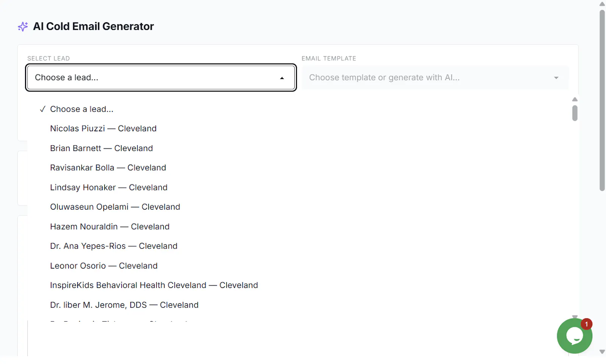606x364 pixels.
Task: Select Lindsay Honaker lead
Action: pos(109,187)
